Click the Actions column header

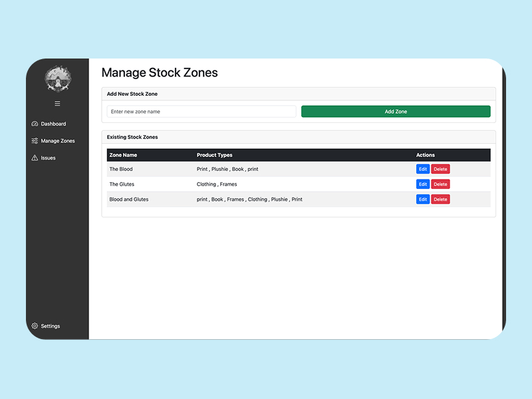pos(425,155)
